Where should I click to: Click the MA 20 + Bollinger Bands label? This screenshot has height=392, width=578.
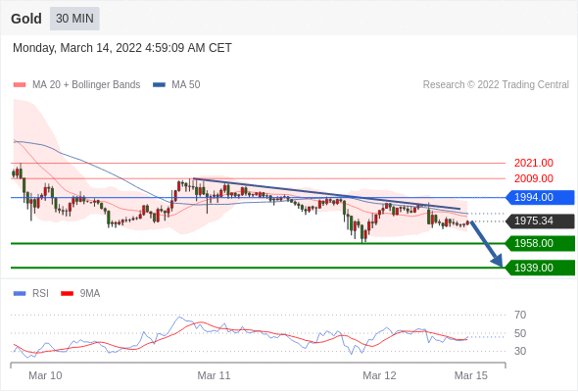click(x=86, y=85)
